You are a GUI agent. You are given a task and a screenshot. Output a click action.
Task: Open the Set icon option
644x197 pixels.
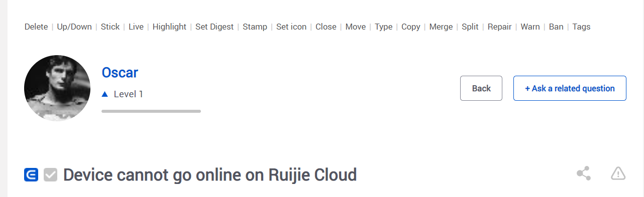[291, 27]
